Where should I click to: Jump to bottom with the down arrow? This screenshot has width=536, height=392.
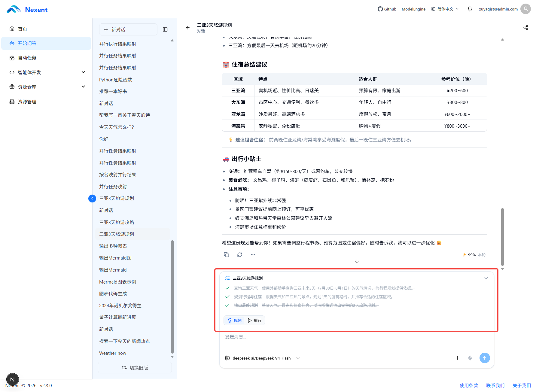tap(357, 261)
